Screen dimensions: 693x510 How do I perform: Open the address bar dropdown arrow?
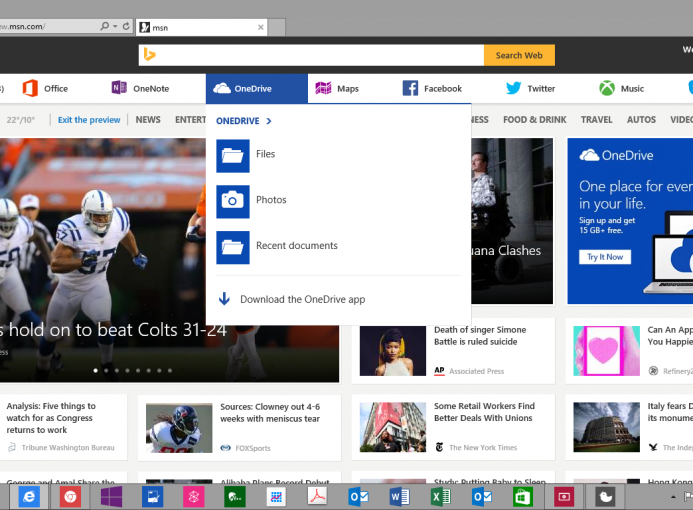coord(115,27)
